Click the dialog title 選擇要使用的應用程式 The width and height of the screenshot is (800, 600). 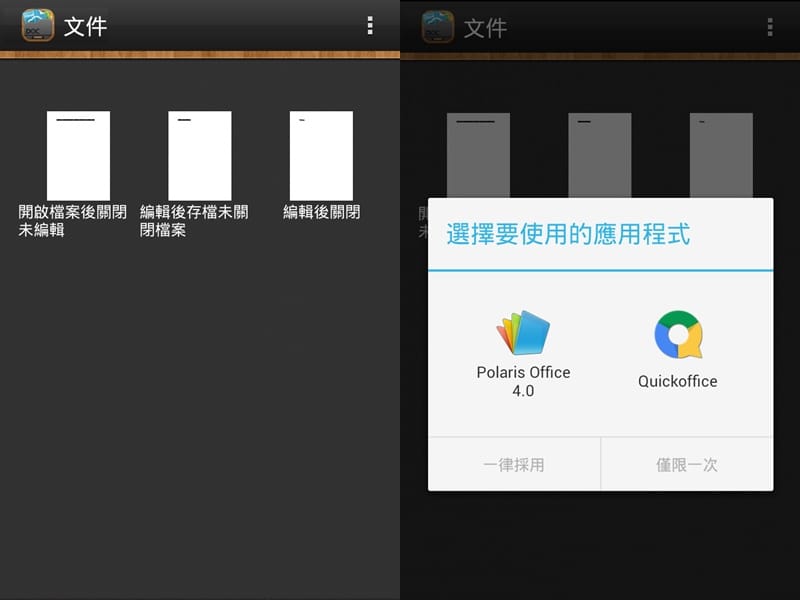pos(568,234)
